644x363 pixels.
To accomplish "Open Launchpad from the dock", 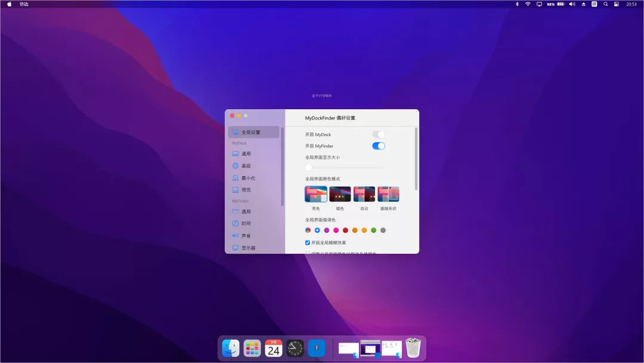I will pos(251,347).
